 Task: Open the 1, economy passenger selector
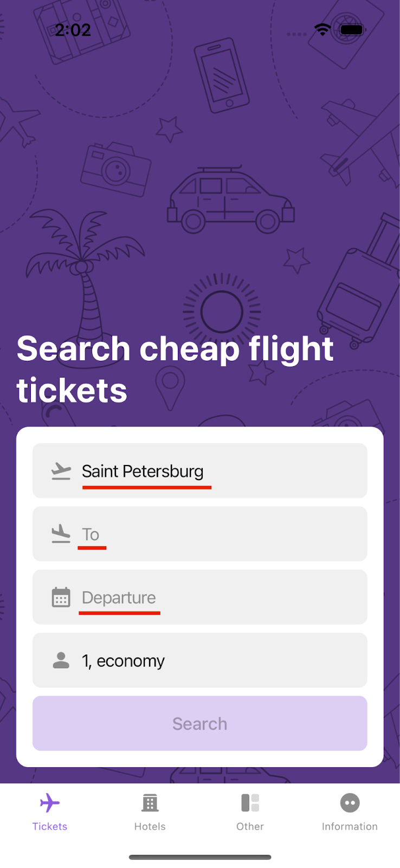click(x=200, y=660)
